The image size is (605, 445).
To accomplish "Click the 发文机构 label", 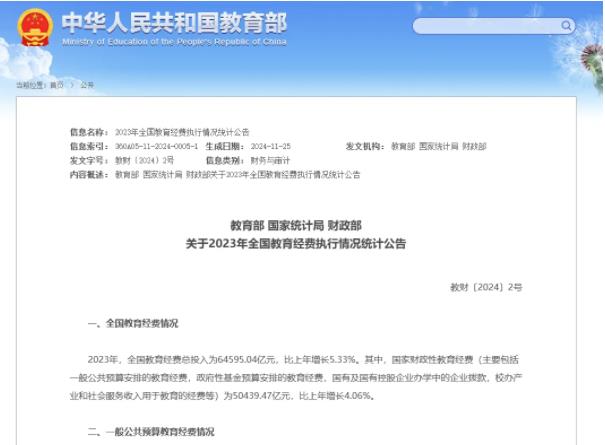I will pos(365,146).
